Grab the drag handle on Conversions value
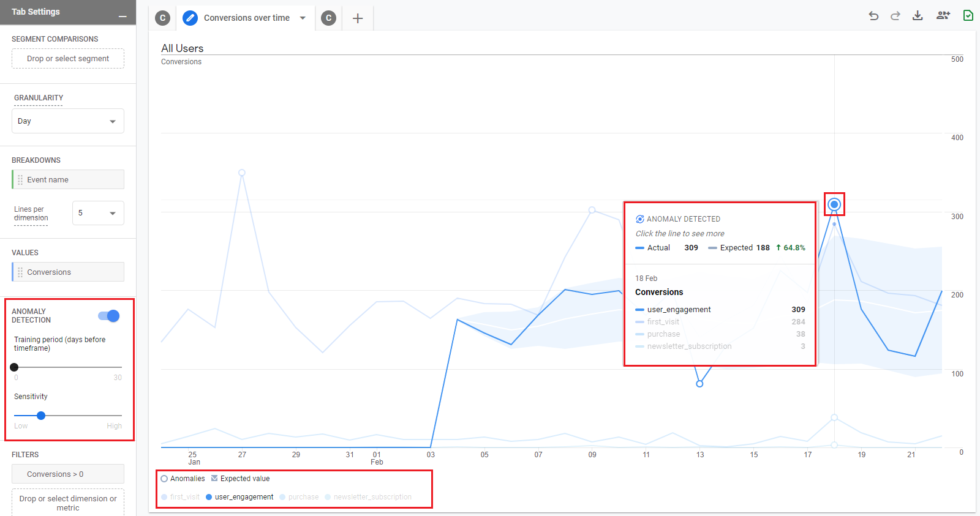980x516 pixels. [20, 272]
